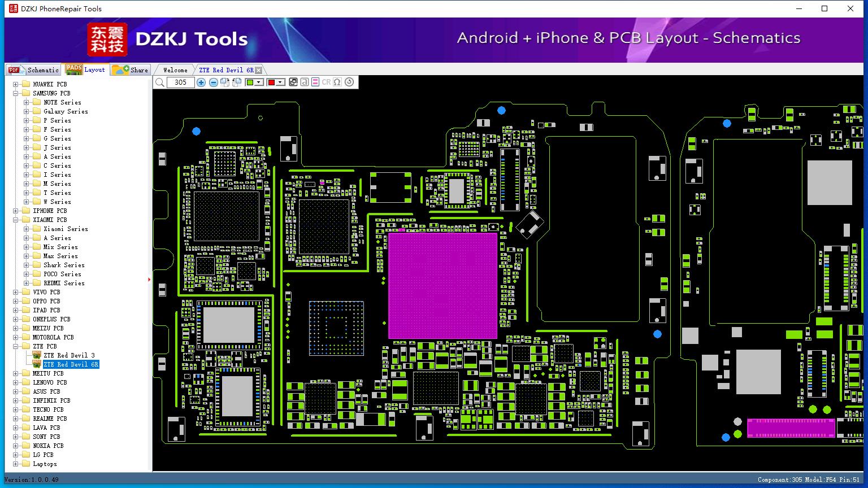868x488 pixels.
Task: Click the magnifier search icon in the layout toolbar
Action: click(x=160, y=82)
